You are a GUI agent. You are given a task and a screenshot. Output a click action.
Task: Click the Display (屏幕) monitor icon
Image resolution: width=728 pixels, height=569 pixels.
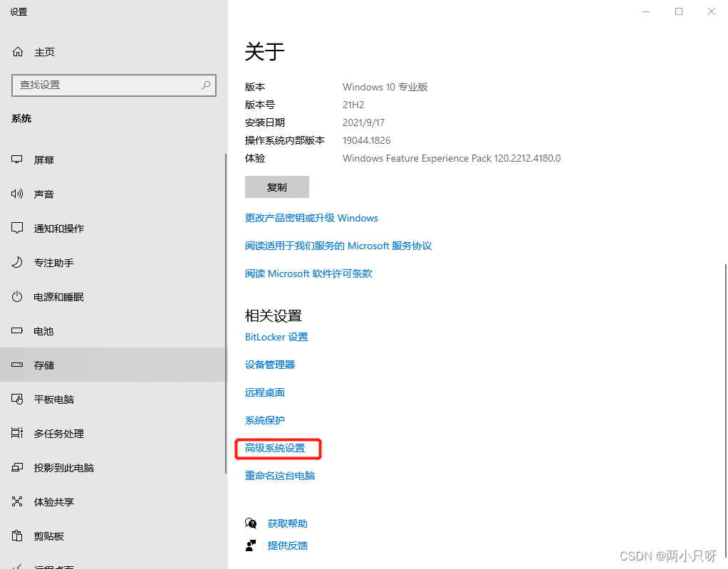[16, 160]
